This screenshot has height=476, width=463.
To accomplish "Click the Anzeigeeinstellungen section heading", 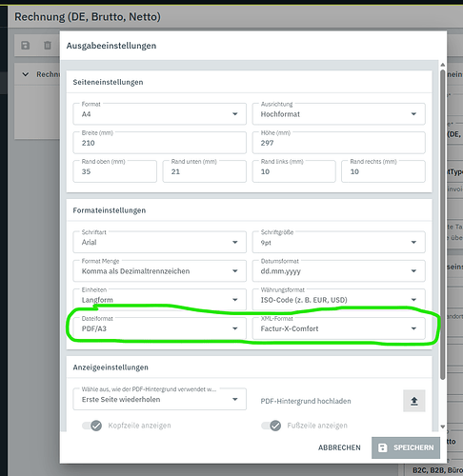I will coord(111,367).
